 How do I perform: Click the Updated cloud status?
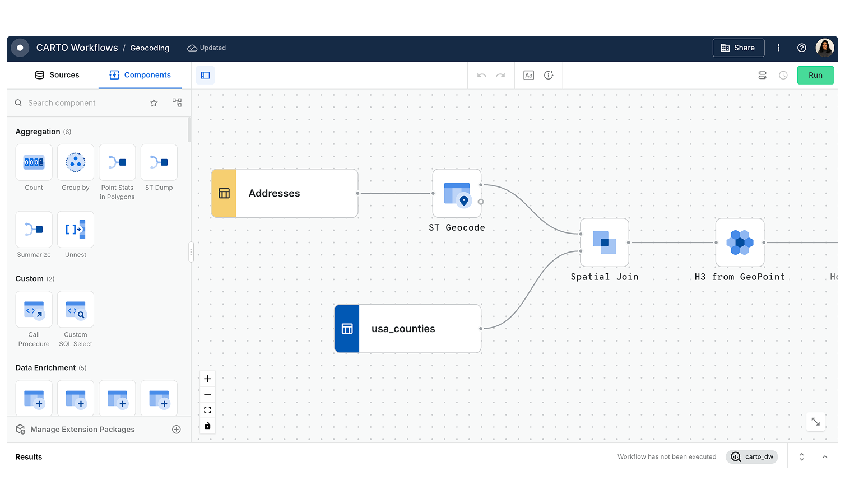207,48
